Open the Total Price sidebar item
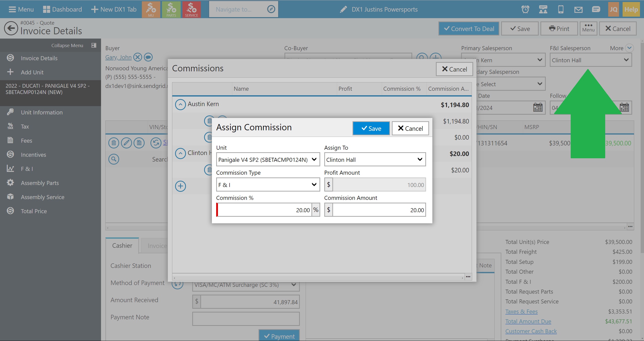Image resolution: width=644 pixels, height=341 pixels. 34,211
